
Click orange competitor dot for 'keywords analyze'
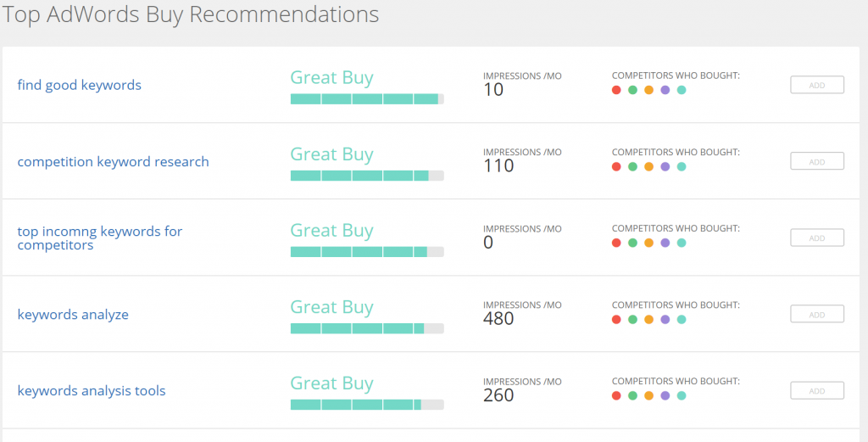[648, 319]
